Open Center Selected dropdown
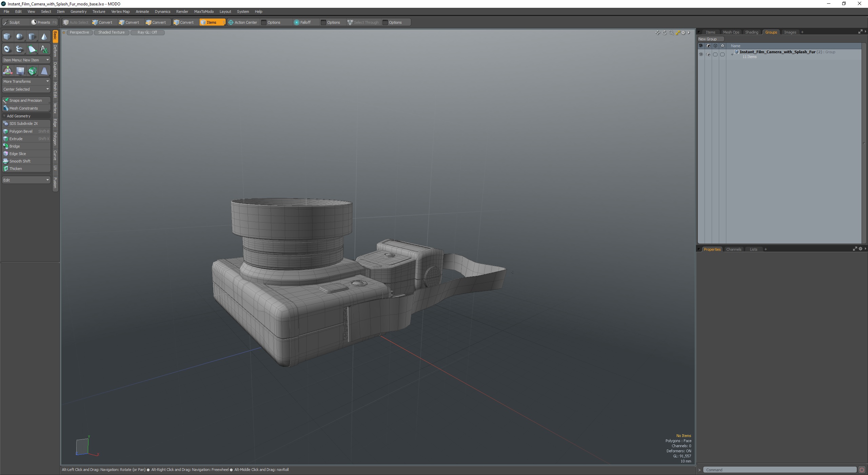 26,89
